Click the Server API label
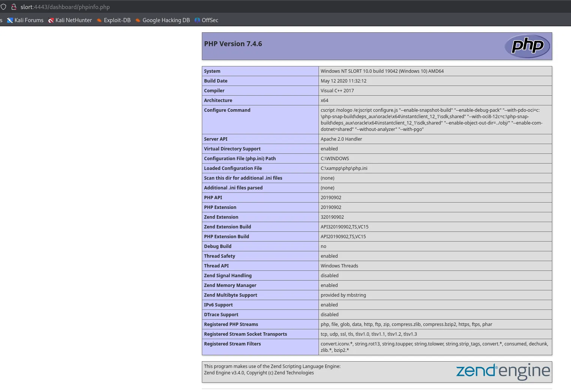 (x=216, y=139)
